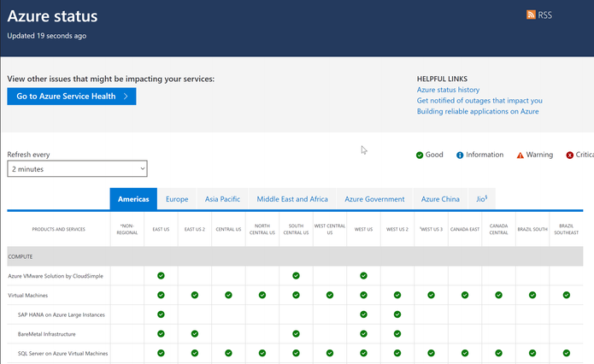Click the RSS text link
This screenshot has width=594, height=364.
pos(544,15)
